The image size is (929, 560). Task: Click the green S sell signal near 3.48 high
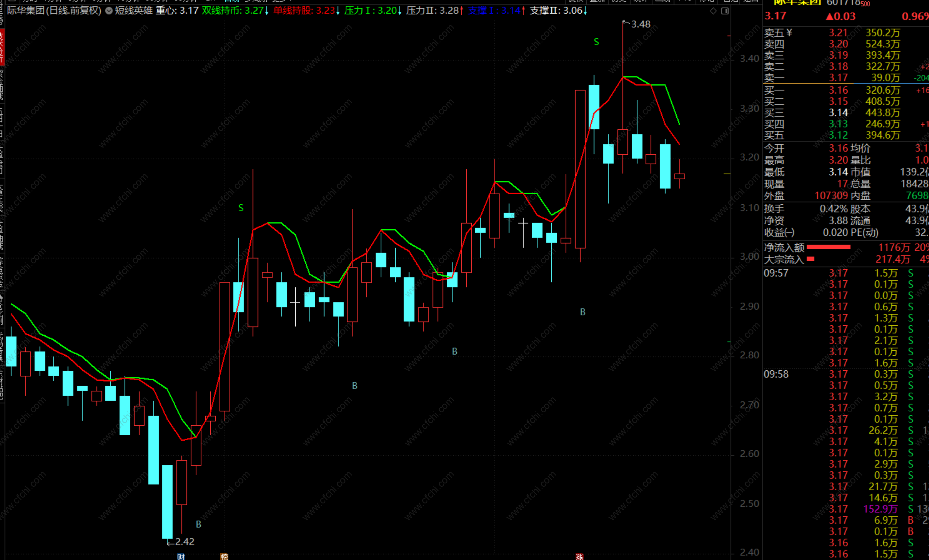point(596,42)
